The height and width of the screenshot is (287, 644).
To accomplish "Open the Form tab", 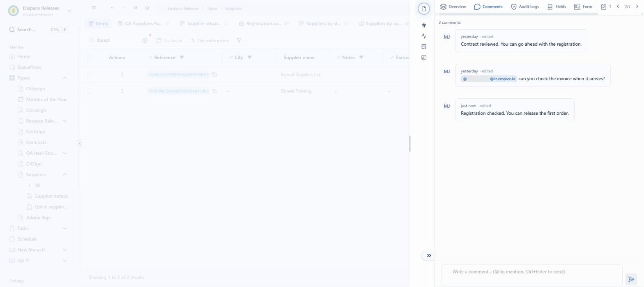I will click(x=583, y=7).
